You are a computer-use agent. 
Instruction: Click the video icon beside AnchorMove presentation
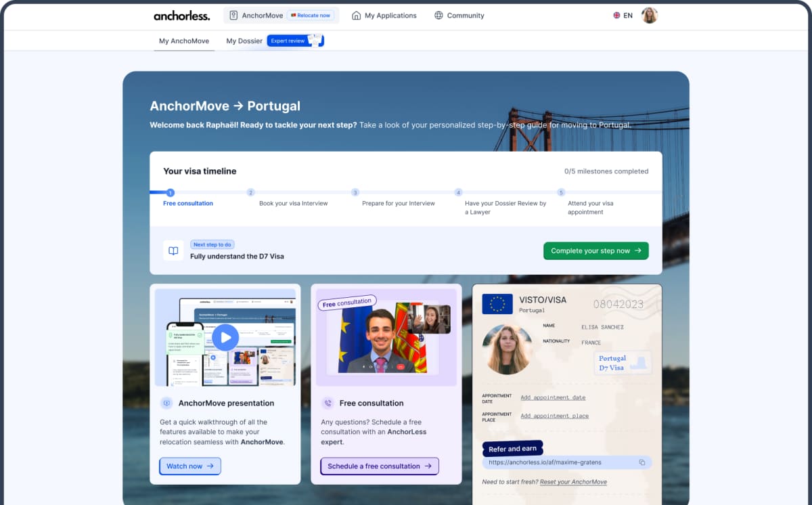(x=166, y=403)
